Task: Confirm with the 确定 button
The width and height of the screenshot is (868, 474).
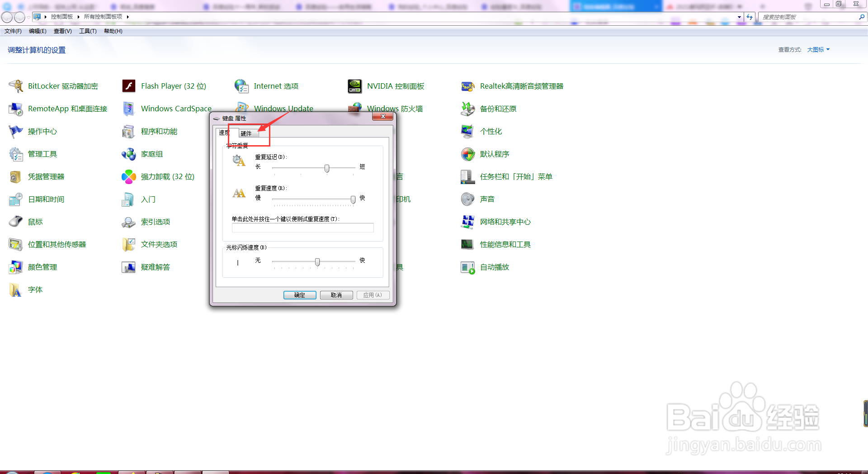Action: (300, 295)
